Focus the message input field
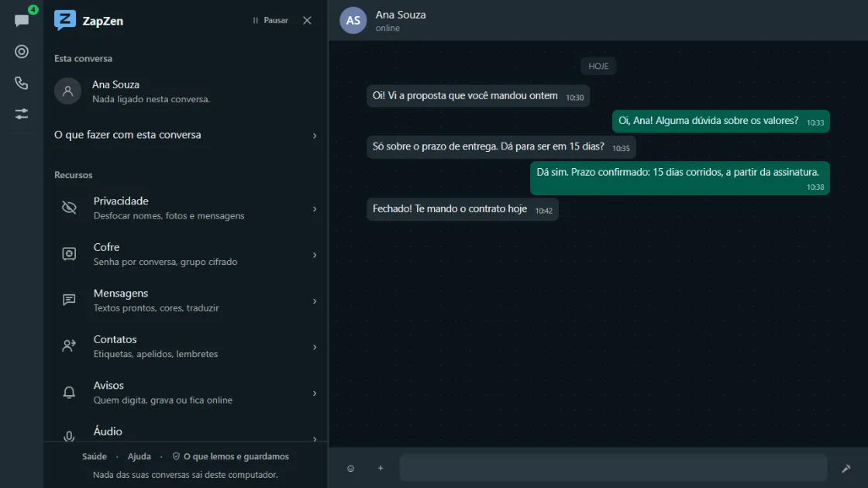Screen dimensions: 868x488 (x=613, y=468)
